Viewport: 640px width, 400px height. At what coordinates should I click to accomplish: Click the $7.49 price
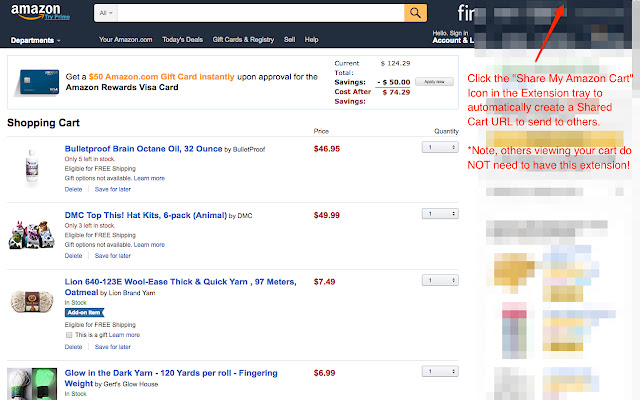324,282
